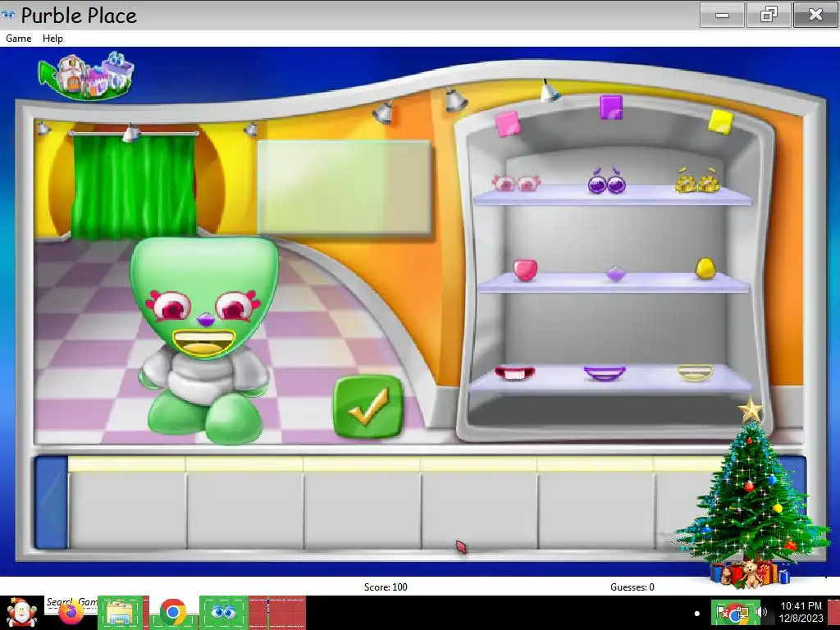Select the yellow color swatch above shelves
This screenshot has width=840, height=630.
pyautogui.click(x=720, y=121)
